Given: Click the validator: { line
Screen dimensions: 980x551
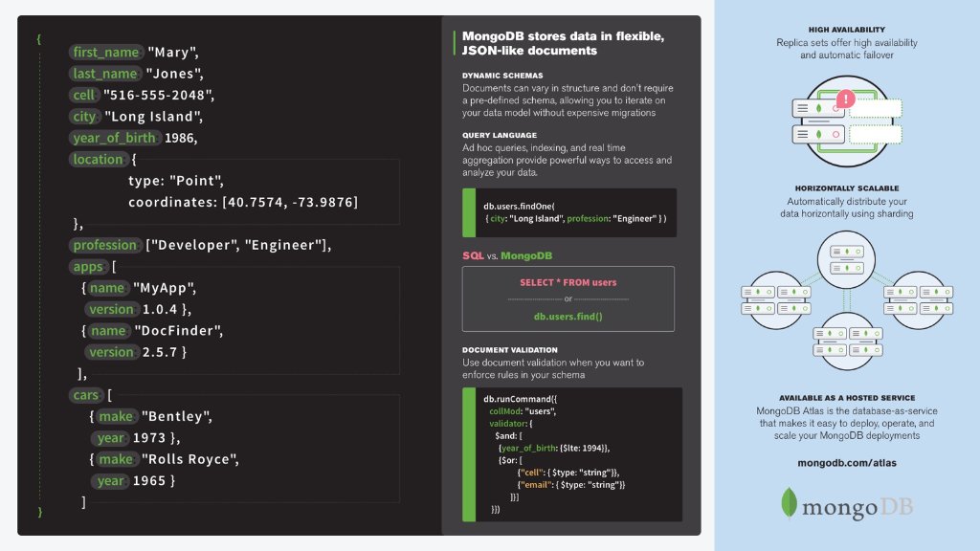Looking at the screenshot, I should (x=511, y=424).
